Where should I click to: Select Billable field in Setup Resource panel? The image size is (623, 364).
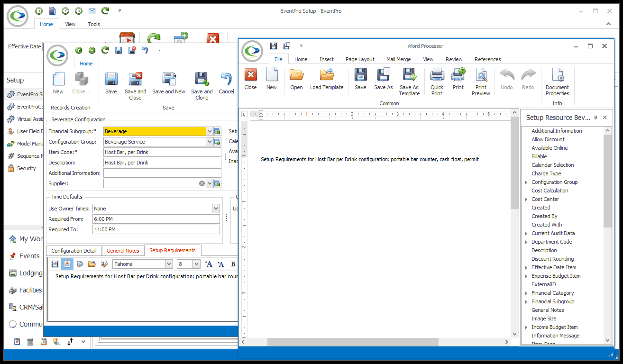pos(539,156)
